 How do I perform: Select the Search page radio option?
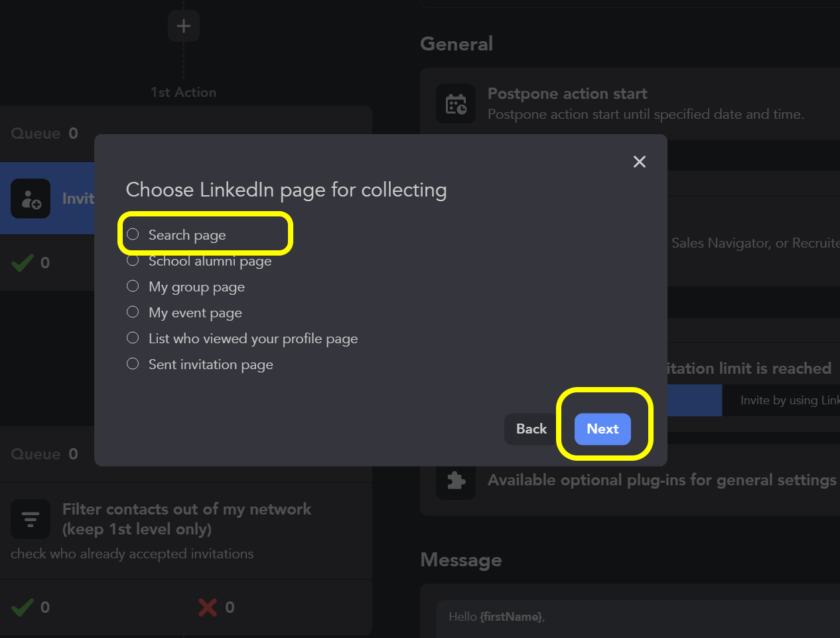click(133, 234)
